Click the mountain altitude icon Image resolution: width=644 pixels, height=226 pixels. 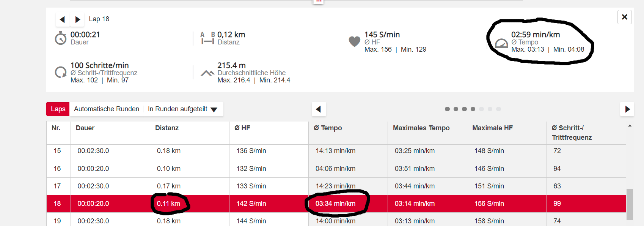(207, 73)
